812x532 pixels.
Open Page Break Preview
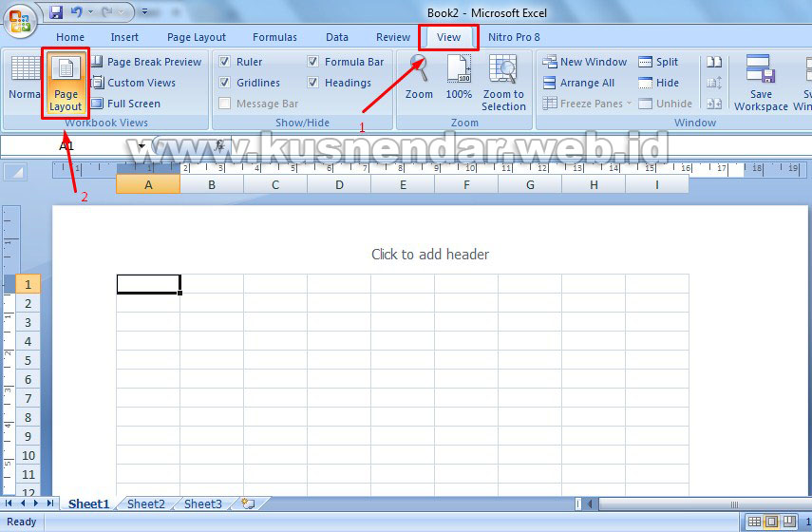click(x=146, y=62)
